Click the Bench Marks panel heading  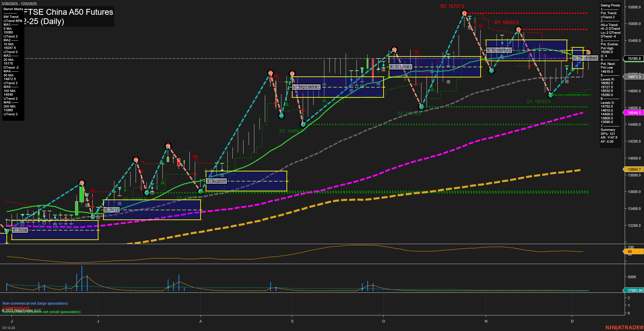pos(14,9)
